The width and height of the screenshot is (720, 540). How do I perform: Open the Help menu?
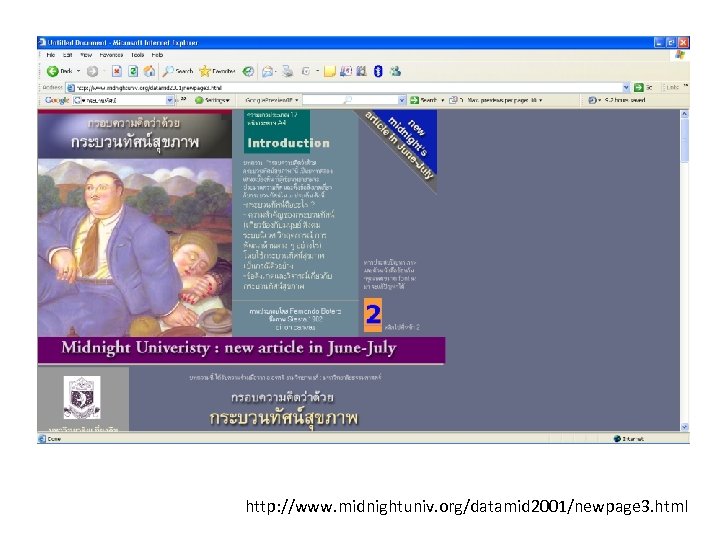(157, 55)
